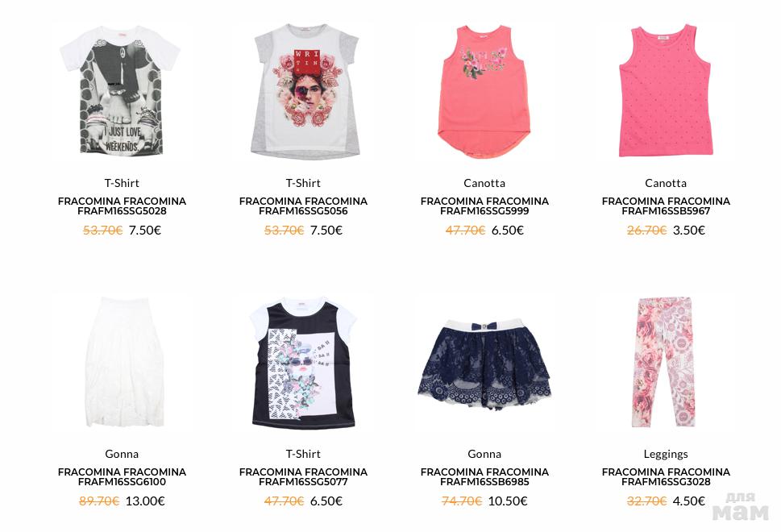Open the black and white graphic T-shirt image
The height and width of the screenshot is (532, 781).
coord(303,362)
